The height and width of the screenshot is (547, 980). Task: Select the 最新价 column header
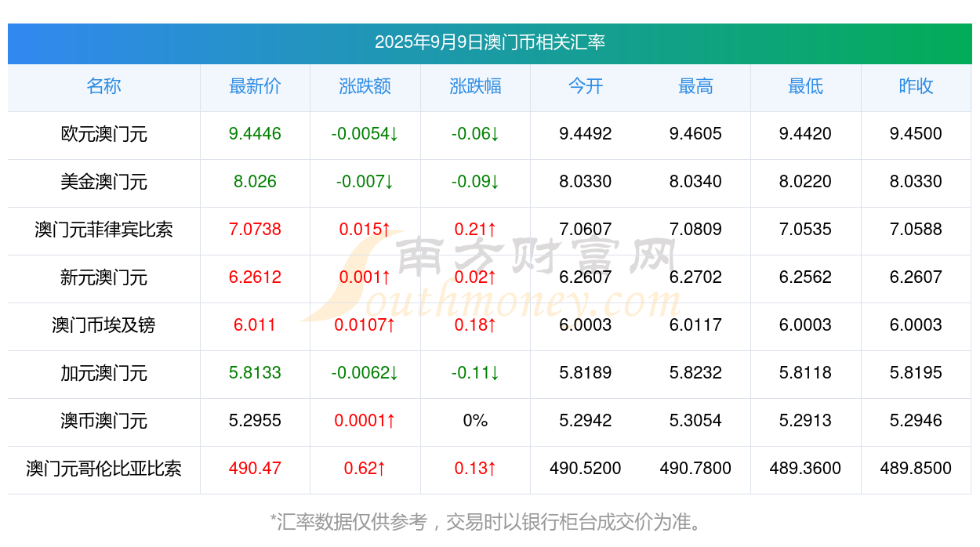point(255,86)
